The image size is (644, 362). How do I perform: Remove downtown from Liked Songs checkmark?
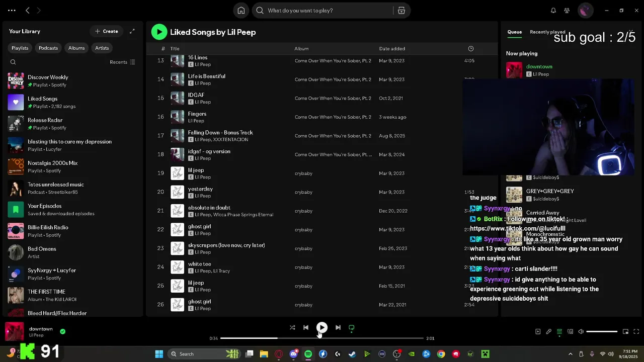[62, 331]
